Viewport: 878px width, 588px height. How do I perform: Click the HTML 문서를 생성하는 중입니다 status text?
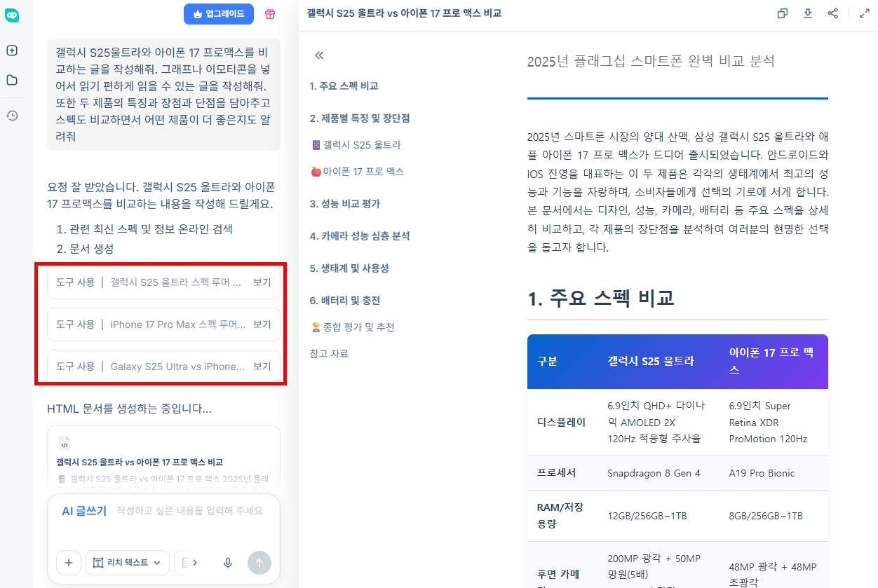pyautogui.click(x=129, y=409)
